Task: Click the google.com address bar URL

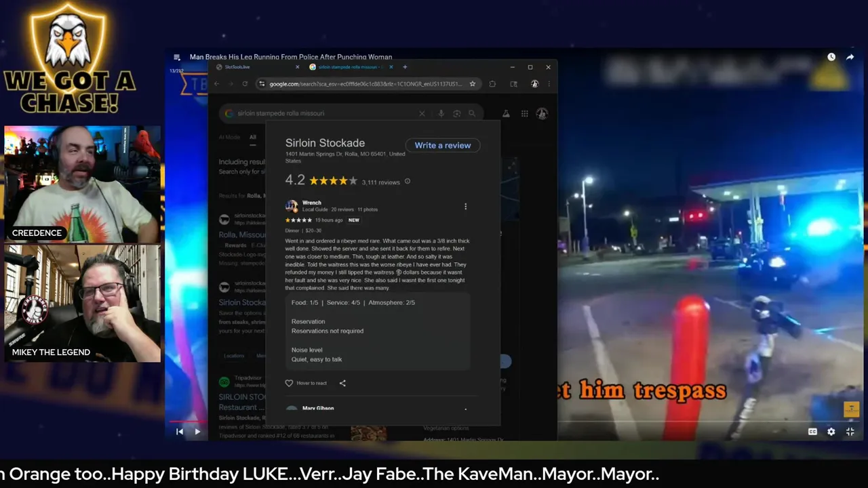Action: coord(366,84)
